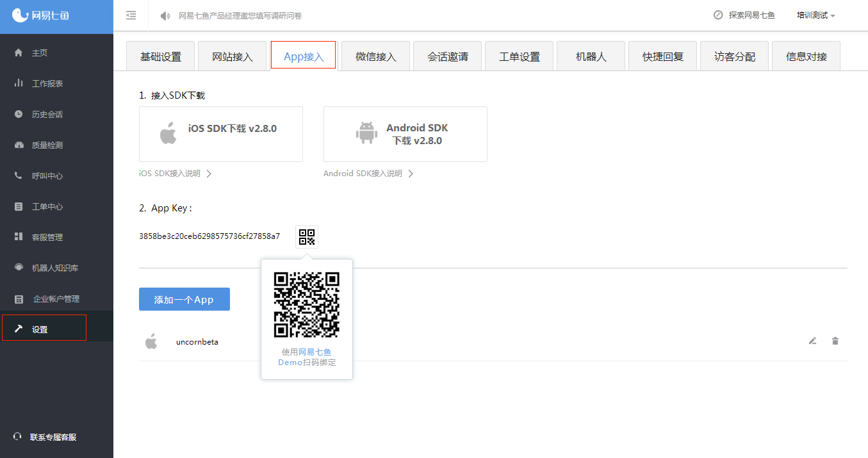
Task: Delete uncornbeta app with trash icon
Action: (x=835, y=341)
